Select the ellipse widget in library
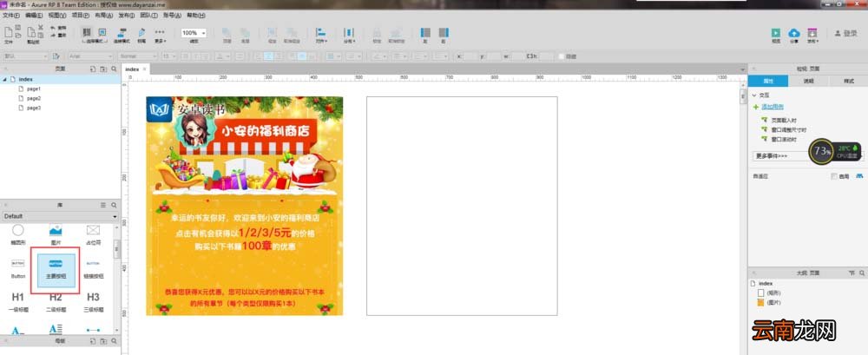The height and width of the screenshot is (355, 868). click(x=18, y=234)
